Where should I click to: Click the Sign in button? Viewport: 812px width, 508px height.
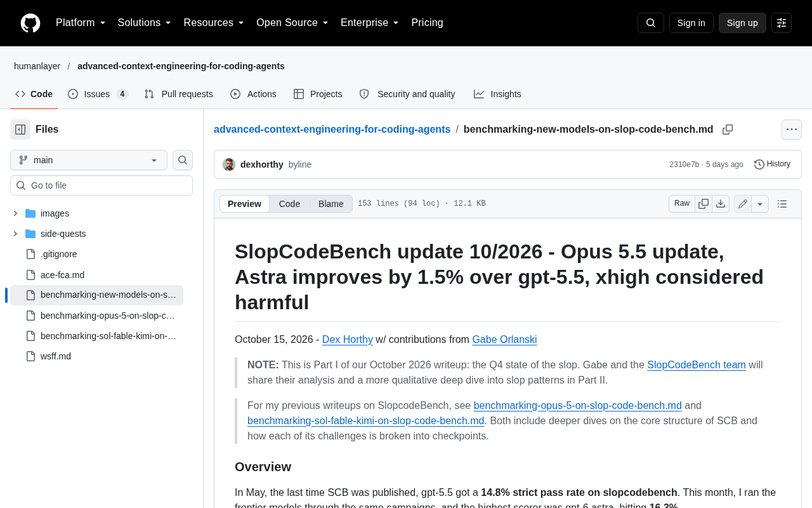691,23
